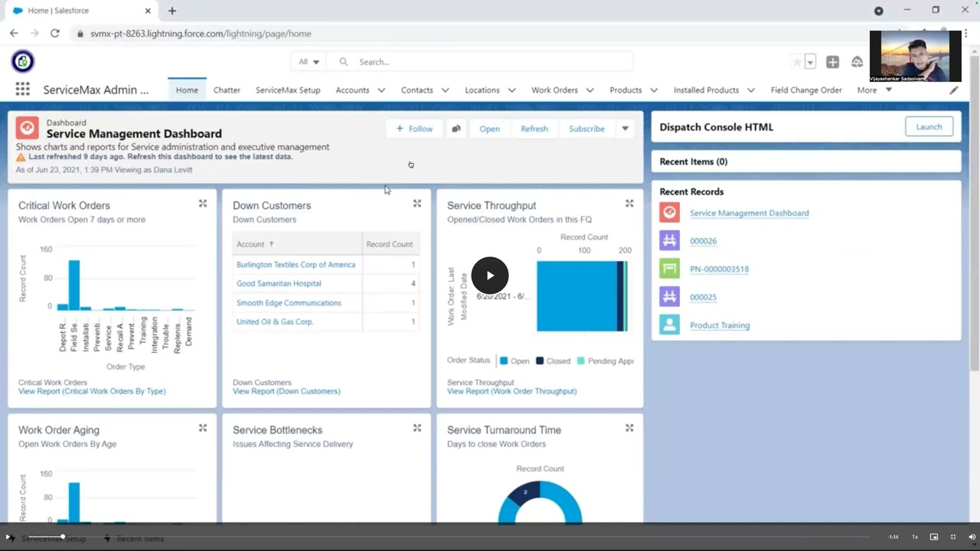The image size is (980, 551).
Task: Click the dashboard Refresh button
Action: click(534, 129)
